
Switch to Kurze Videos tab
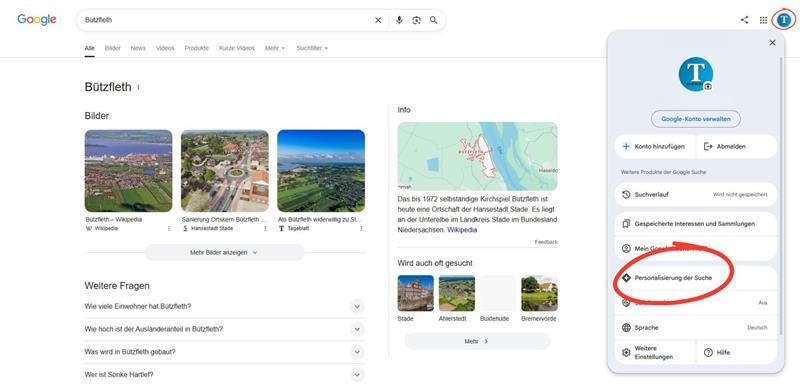click(x=237, y=48)
